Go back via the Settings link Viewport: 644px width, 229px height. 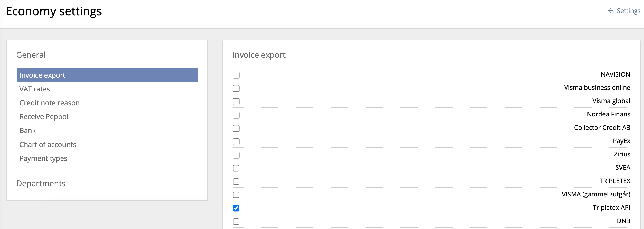point(628,11)
